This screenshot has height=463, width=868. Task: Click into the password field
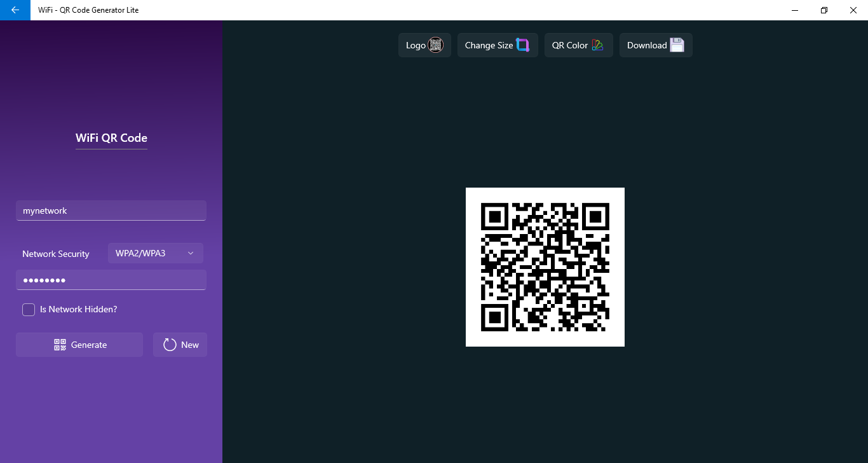(x=111, y=280)
